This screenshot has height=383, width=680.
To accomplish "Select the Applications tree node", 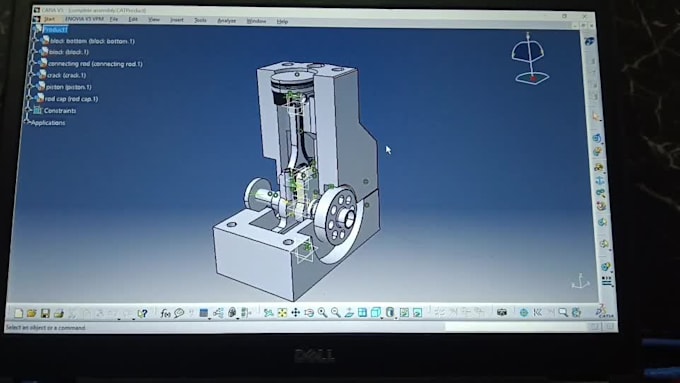I will point(48,123).
